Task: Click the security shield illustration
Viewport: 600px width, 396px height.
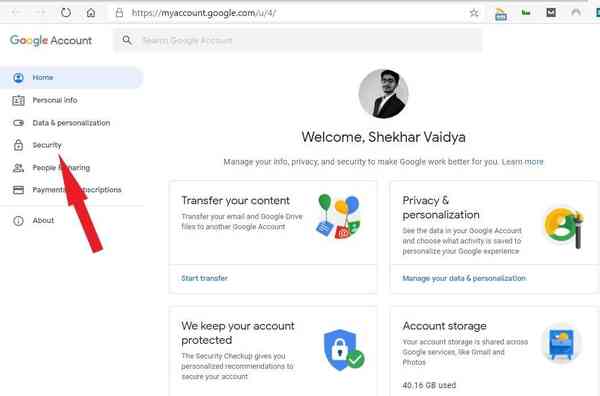Action: pos(344,350)
